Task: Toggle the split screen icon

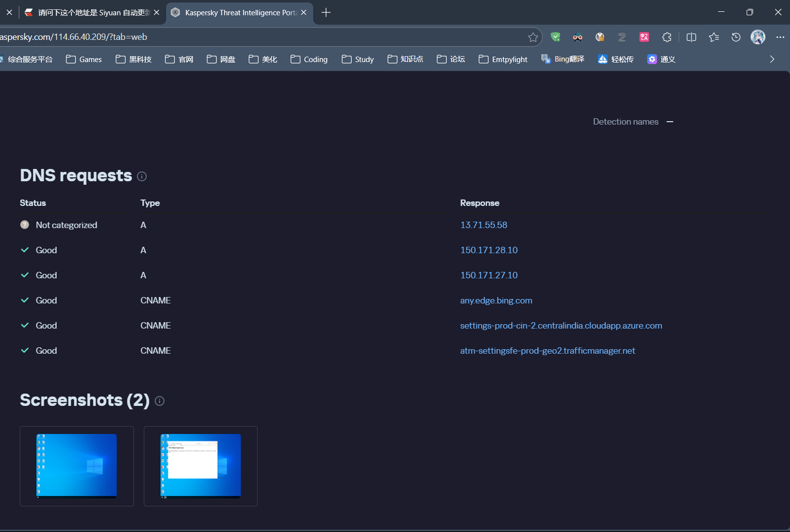Action: click(x=691, y=37)
